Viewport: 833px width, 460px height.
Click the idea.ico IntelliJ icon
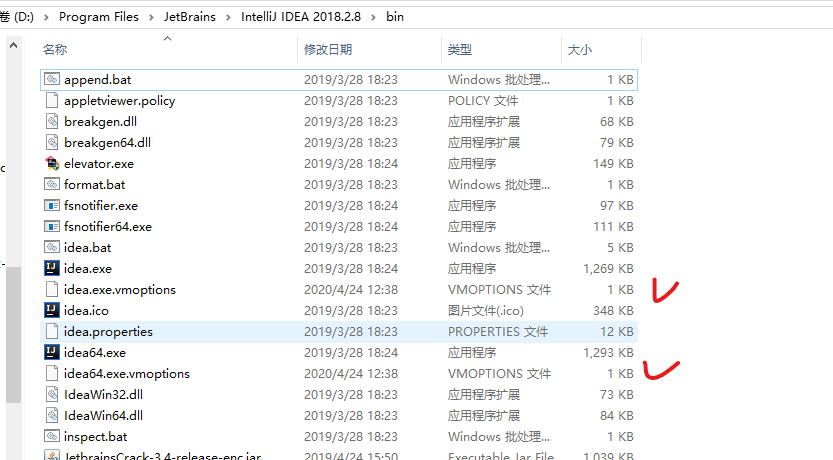(52, 310)
